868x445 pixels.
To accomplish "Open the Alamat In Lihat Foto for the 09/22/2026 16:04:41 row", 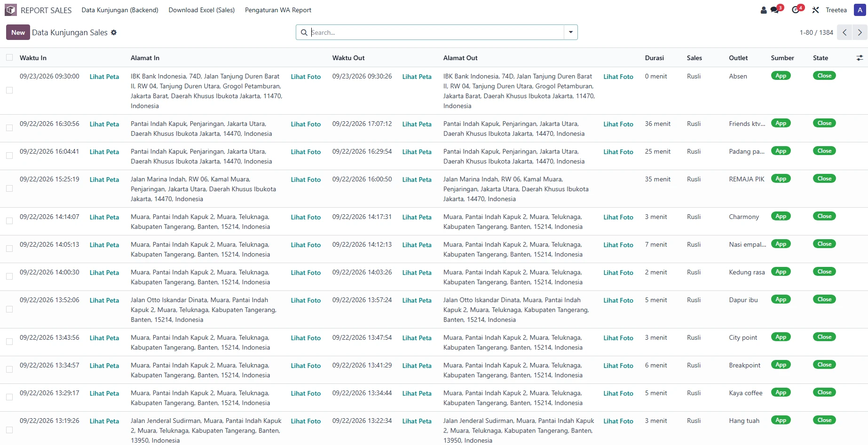I will click(306, 152).
